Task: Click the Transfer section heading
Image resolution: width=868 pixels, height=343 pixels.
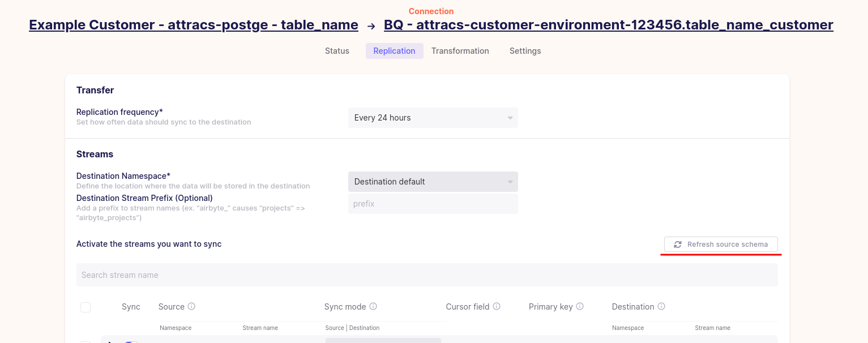Action: coord(95,90)
